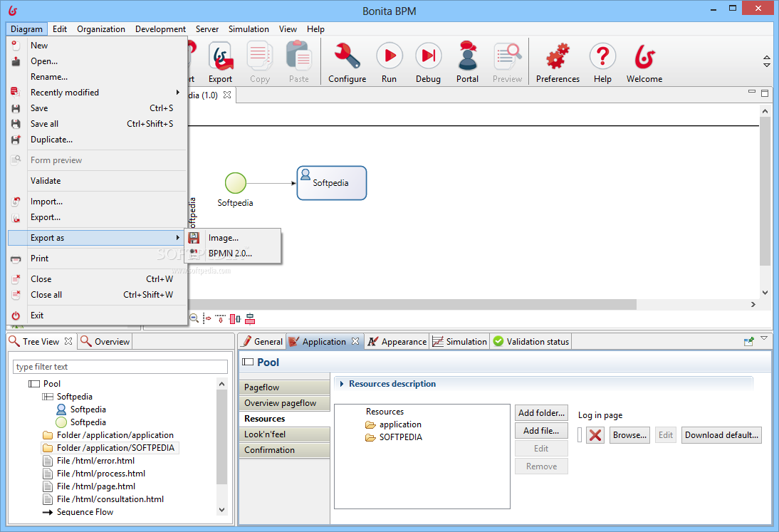The image size is (779, 532).
Task: Click the pin properties view icon
Action: (x=748, y=341)
